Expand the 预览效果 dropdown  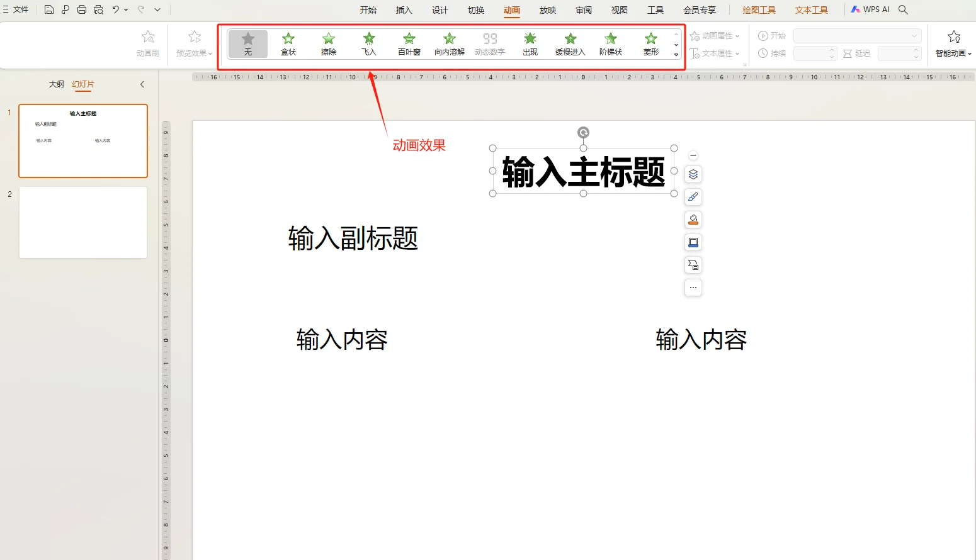pyautogui.click(x=193, y=43)
